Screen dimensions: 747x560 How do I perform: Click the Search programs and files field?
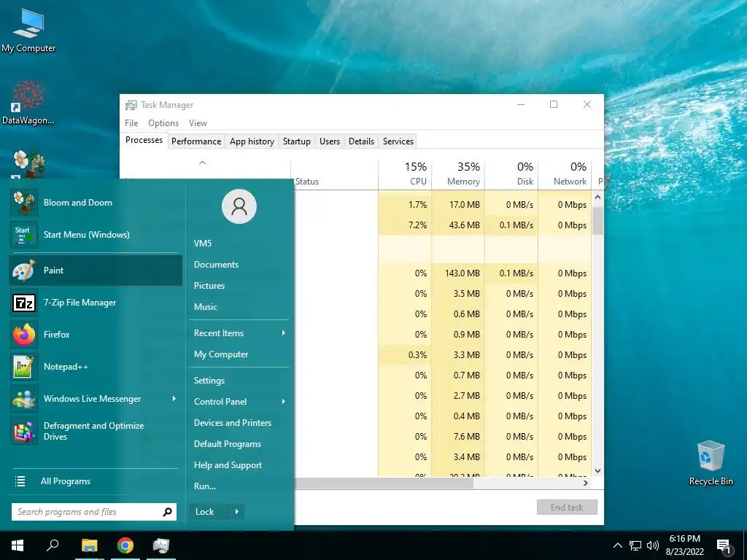tap(94, 512)
